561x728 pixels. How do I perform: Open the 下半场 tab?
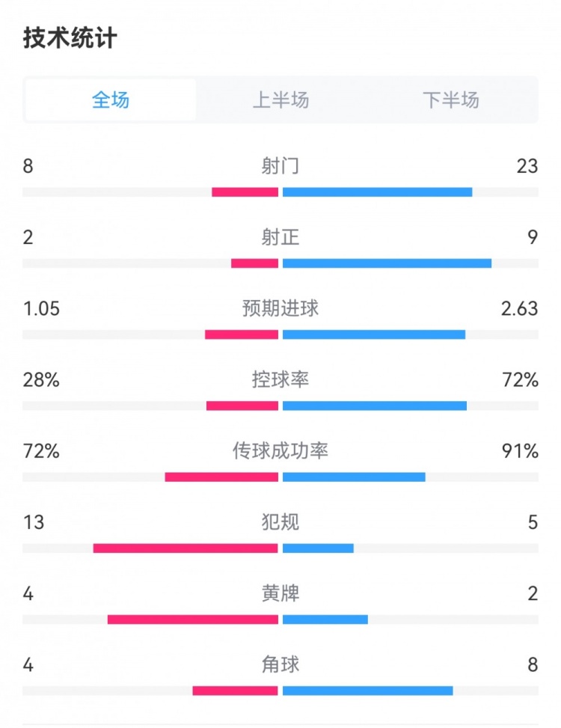point(450,100)
